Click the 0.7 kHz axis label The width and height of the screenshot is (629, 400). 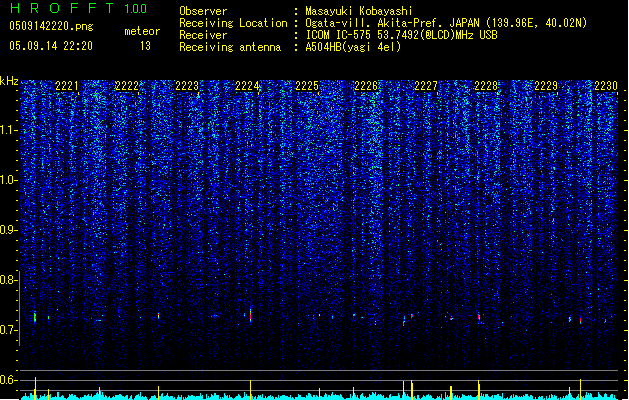click(x=9, y=330)
